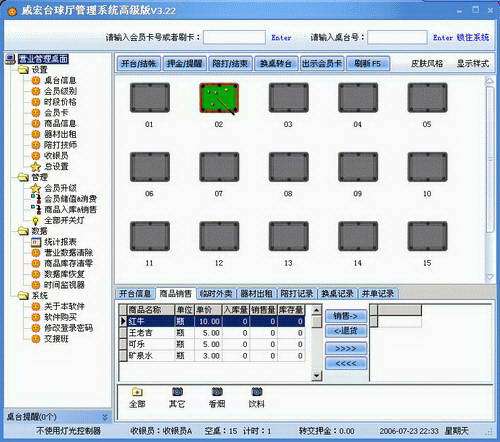This screenshot has width=500, height=442.
Task: Switch to the 开台信息 tab
Action: point(135,294)
